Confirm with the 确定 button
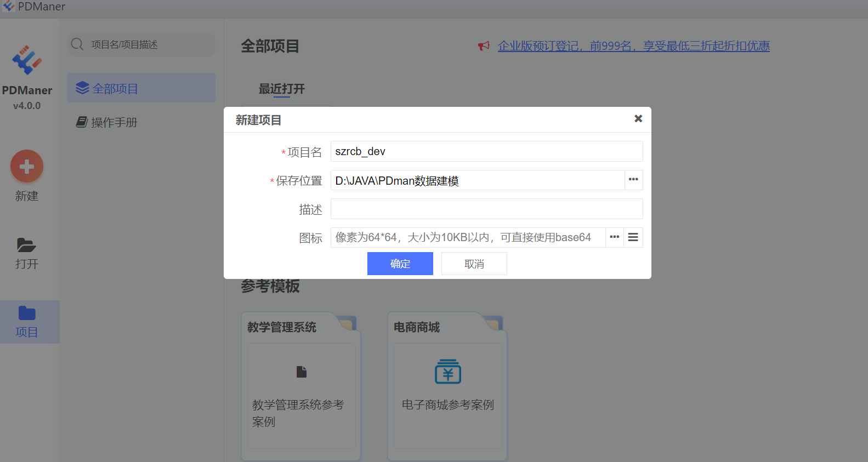The height and width of the screenshot is (462, 868). [400, 264]
